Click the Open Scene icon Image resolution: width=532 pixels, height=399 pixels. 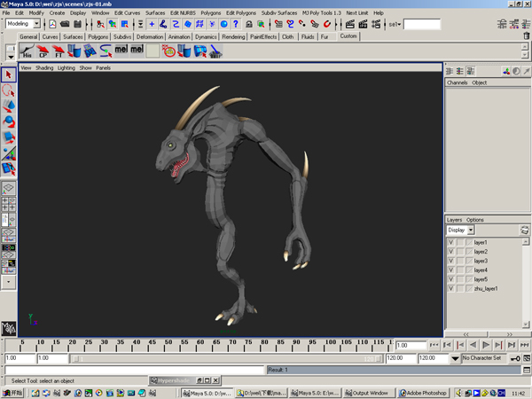pos(65,24)
